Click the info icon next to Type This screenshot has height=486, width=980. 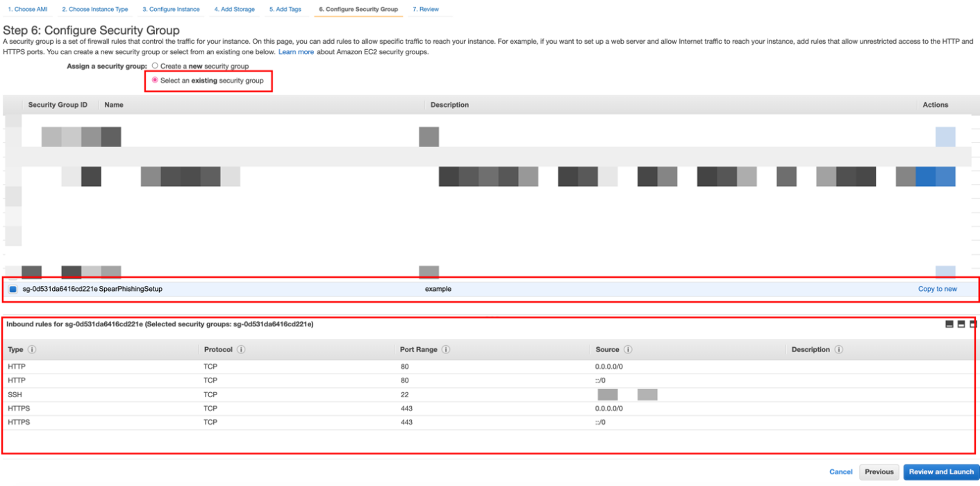click(32, 350)
